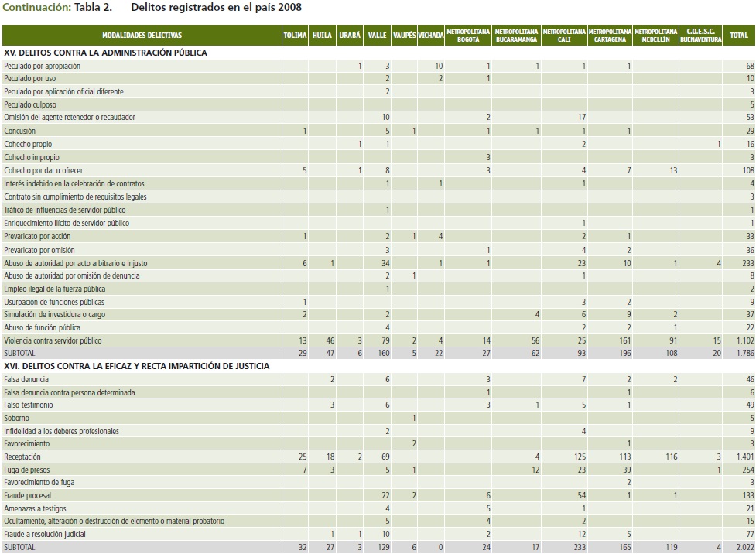
Task: Click the section title XVI. Delitos contra la eficaz impartición de justicia
Action: pyautogui.click(x=136, y=366)
